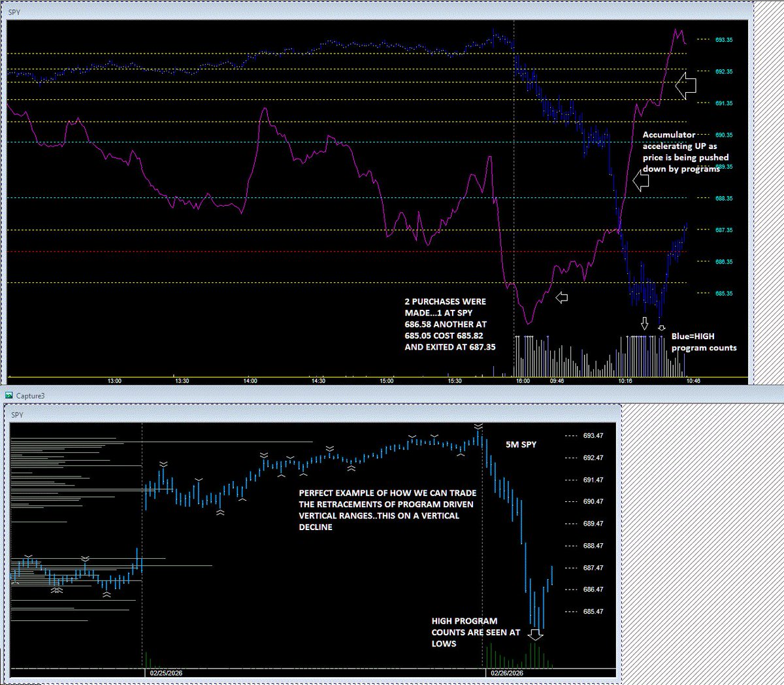The width and height of the screenshot is (784, 685).
Task: Select the 685.35 price label
Action: click(x=724, y=293)
